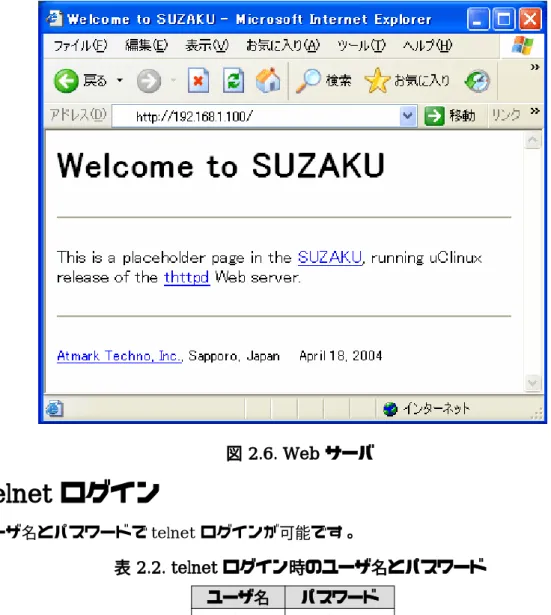Click the Stop loading icon
The width and height of the screenshot is (551, 615).
[198, 81]
